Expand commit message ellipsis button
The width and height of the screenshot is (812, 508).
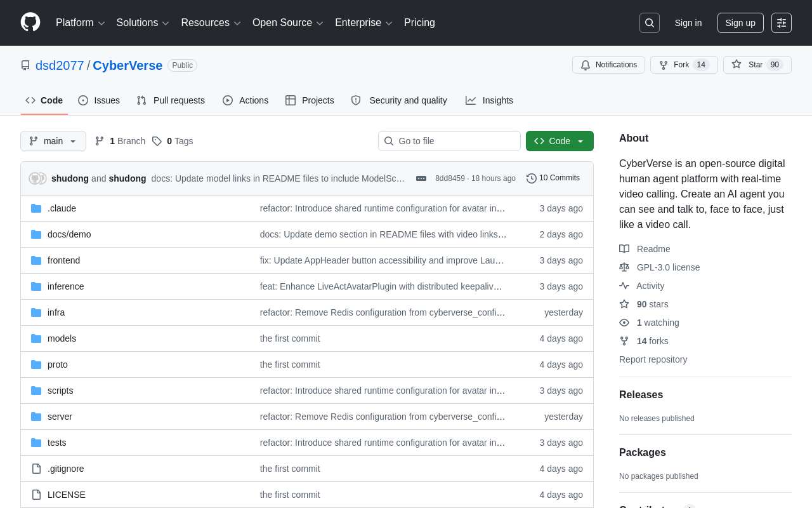421,178
